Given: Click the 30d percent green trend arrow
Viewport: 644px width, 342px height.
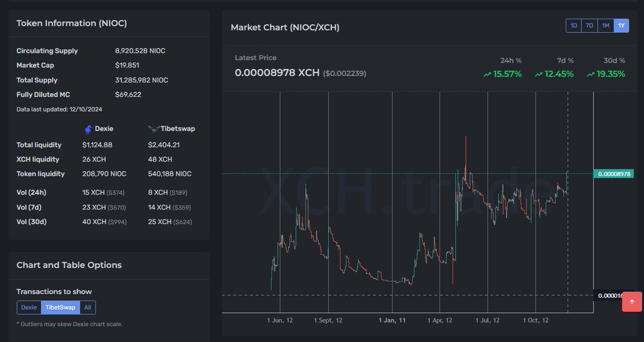Looking at the screenshot, I should [590, 75].
